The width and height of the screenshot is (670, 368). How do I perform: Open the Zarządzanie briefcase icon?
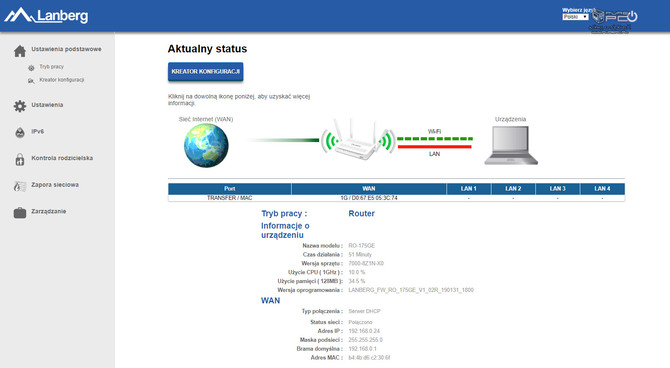[x=20, y=212]
